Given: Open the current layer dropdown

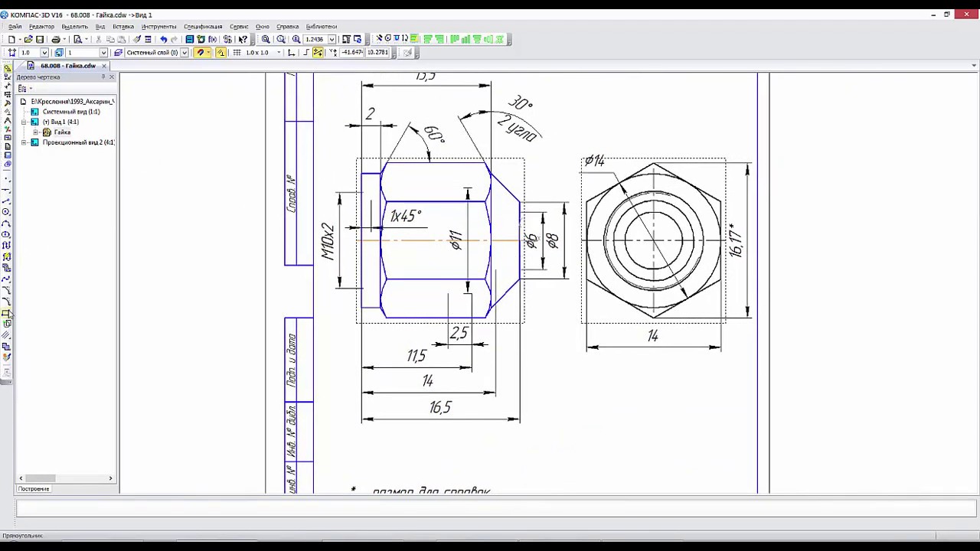Looking at the screenshot, I should click(185, 53).
